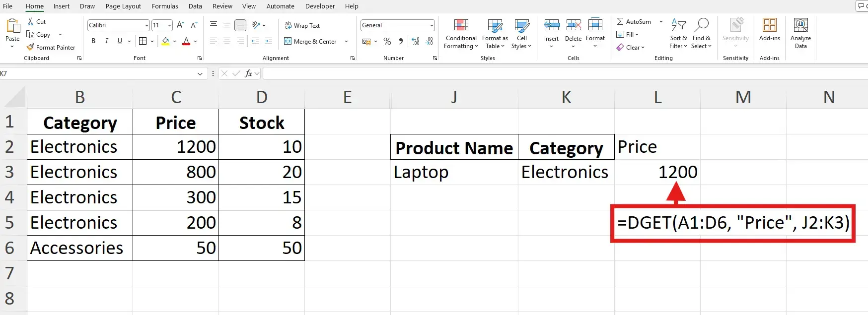
Task: Open Cell Styles gallery
Action: tap(521, 34)
